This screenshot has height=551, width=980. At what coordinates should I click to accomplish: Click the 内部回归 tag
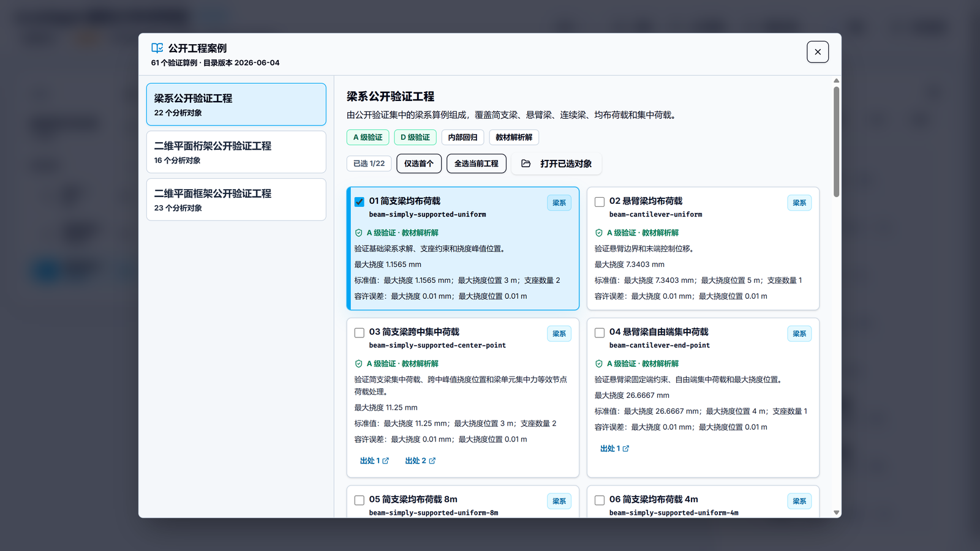[x=462, y=137]
